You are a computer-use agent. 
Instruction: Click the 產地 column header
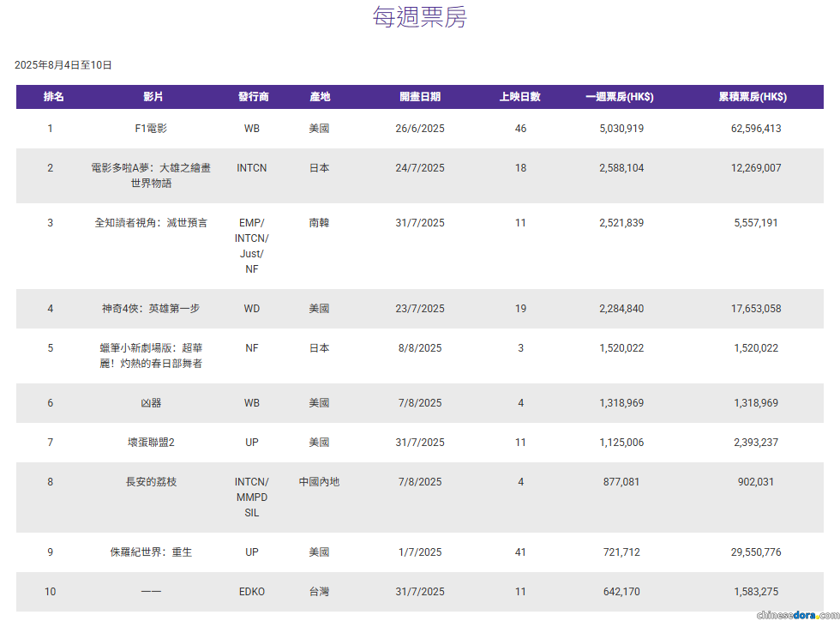320,97
